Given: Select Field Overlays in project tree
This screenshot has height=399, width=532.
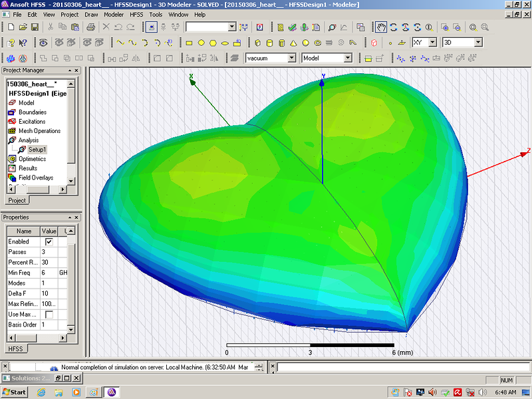Looking at the screenshot, I should pyautogui.click(x=36, y=178).
